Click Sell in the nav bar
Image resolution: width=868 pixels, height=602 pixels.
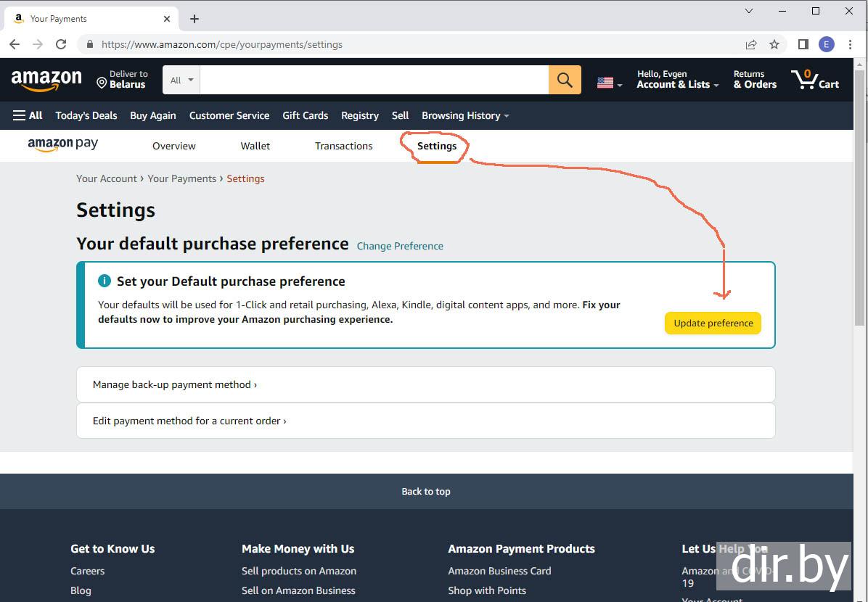pyautogui.click(x=400, y=115)
